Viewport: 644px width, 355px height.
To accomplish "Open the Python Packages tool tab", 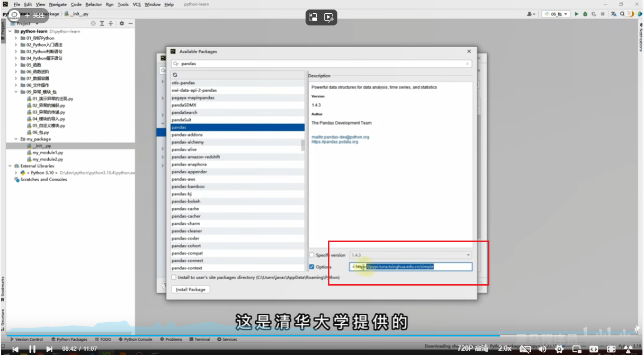I will pyautogui.click(x=69, y=339).
